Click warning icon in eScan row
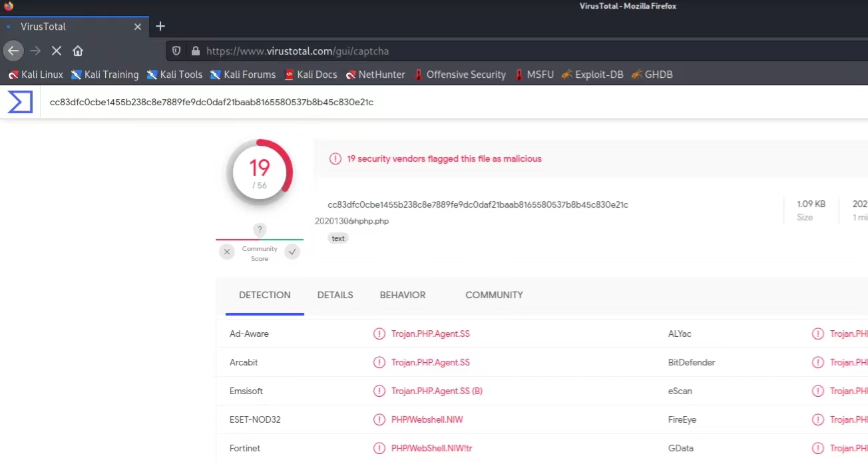This screenshot has height=462, width=868. pyautogui.click(x=818, y=391)
